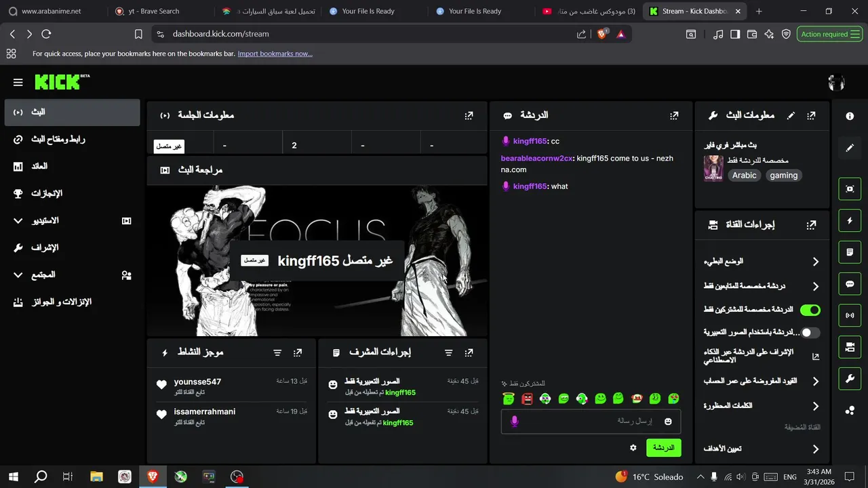
Task: Pop out the معلومات البث panel
Action: pyautogui.click(x=811, y=115)
